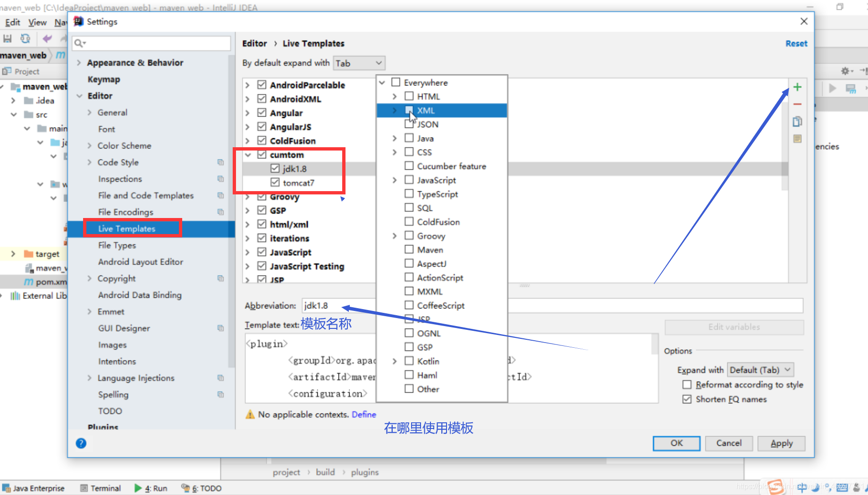868x495 pixels.
Task: Click the settings tree vertical scrollbar
Action: click(231, 212)
